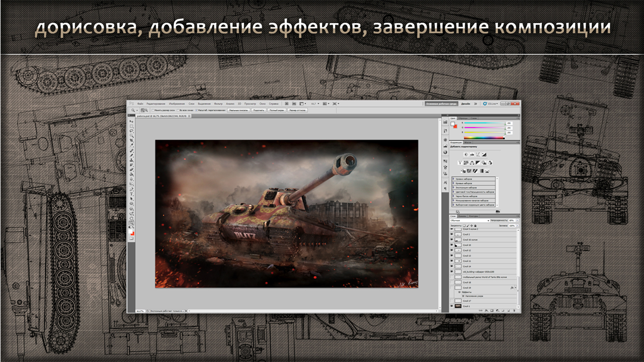The height and width of the screenshot is (362, 644).
Task: Open the Character panel icon in dock
Action: (445, 183)
